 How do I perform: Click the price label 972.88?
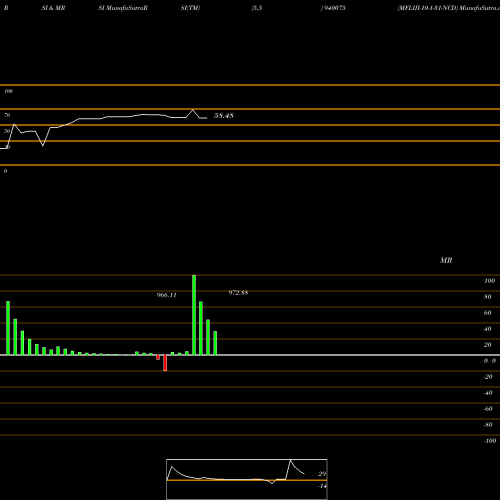pyautogui.click(x=238, y=293)
